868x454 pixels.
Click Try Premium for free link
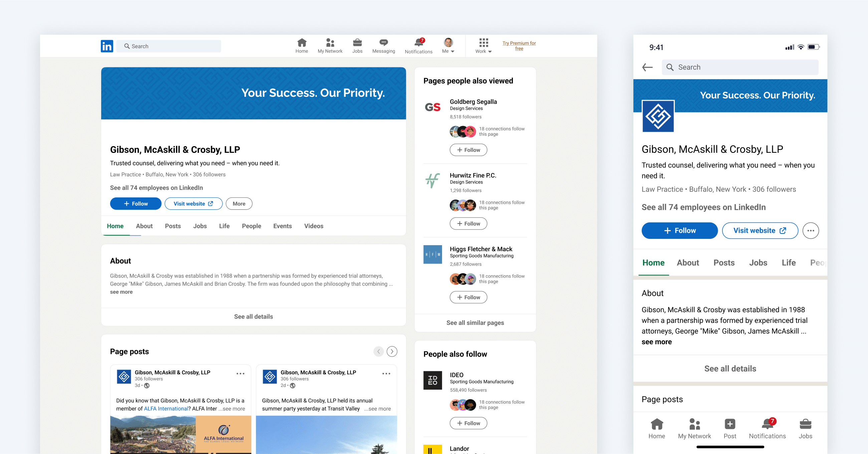519,46
